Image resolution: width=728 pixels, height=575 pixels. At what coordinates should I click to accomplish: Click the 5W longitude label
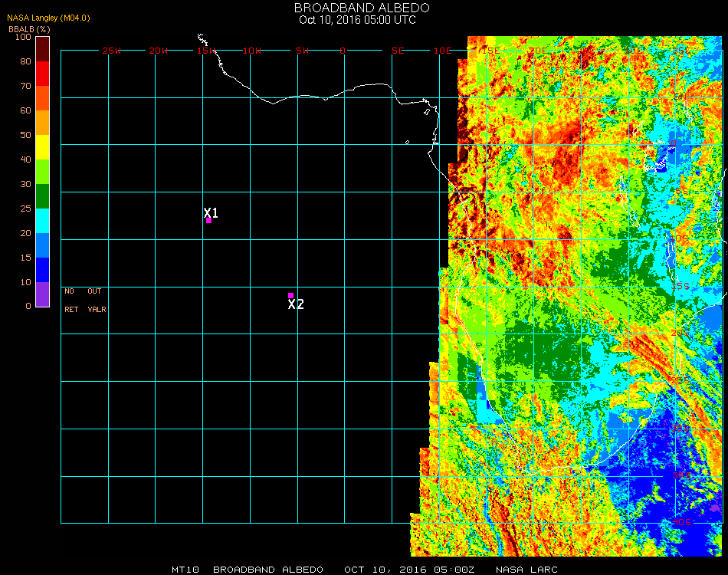pyautogui.click(x=302, y=51)
